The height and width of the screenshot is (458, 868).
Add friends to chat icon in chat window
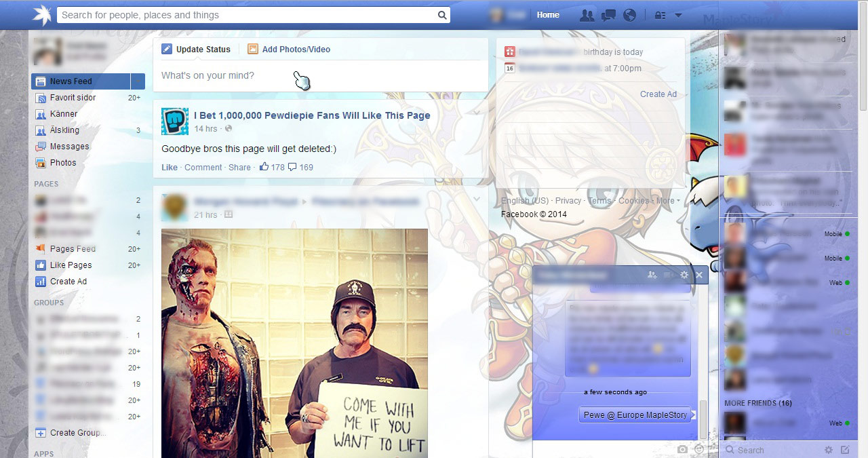[652, 275]
